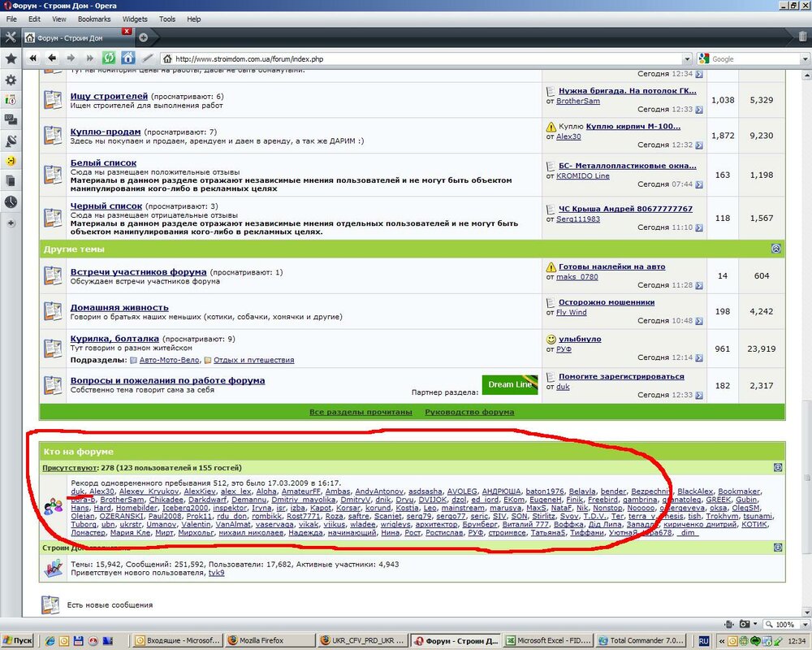Collapse the Другие темы category
812x650 pixels.
[x=775, y=249]
